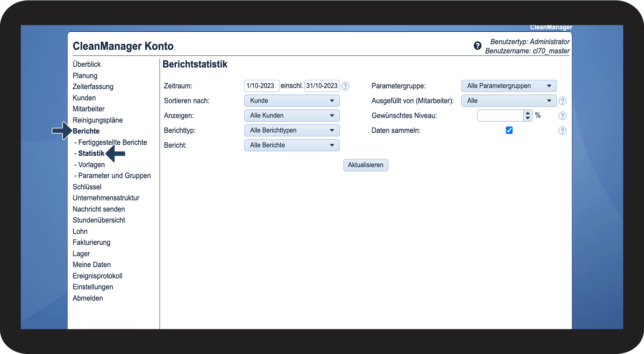Click the start date field 1/10-2023
644x354 pixels.
click(261, 86)
